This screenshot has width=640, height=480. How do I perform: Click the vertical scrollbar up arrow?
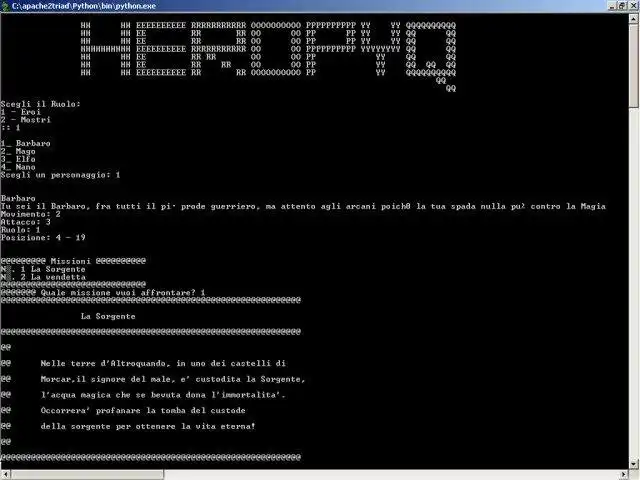(x=634, y=18)
